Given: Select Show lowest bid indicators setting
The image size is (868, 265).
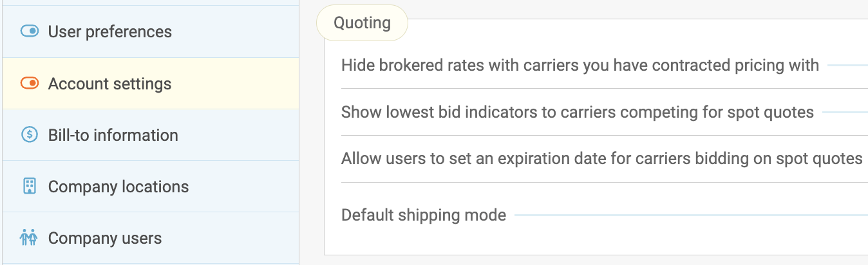Looking at the screenshot, I should [x=577, y=113].
